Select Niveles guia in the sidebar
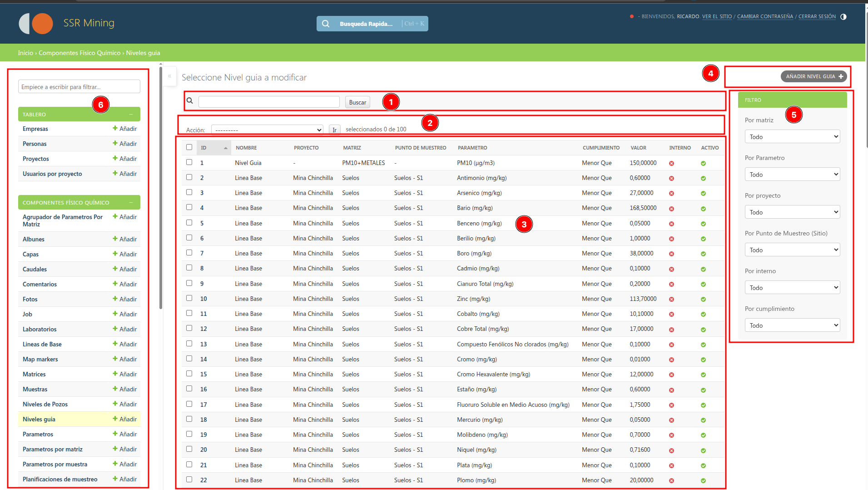 coord(39,419)
